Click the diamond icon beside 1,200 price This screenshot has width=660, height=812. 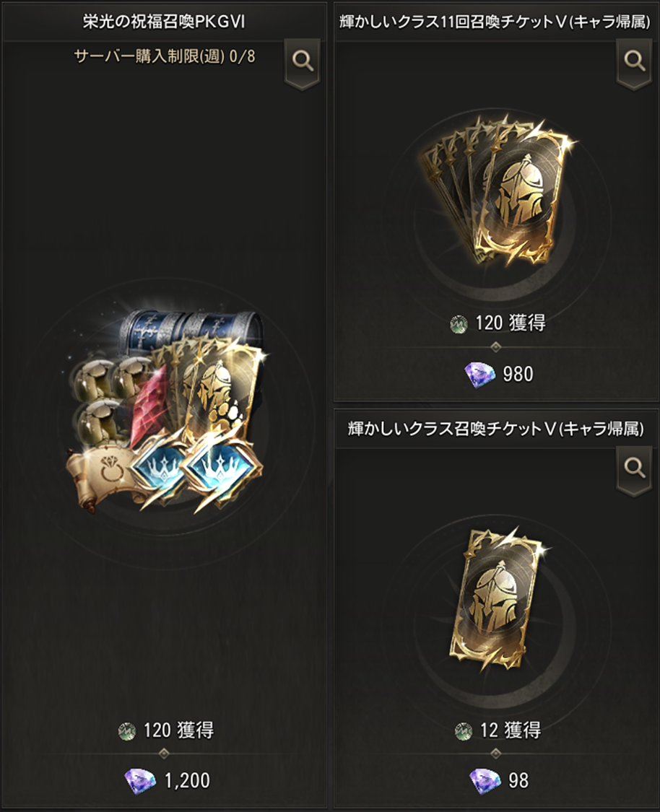click(140, 780)
